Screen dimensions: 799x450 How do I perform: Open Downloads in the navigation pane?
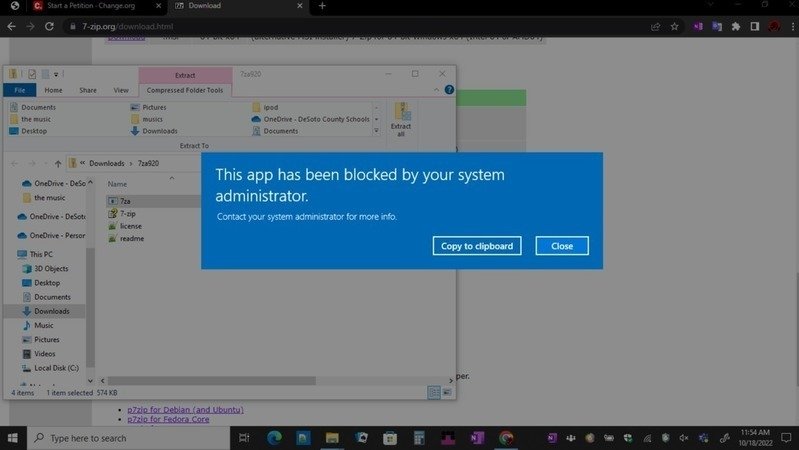[52, 311]
